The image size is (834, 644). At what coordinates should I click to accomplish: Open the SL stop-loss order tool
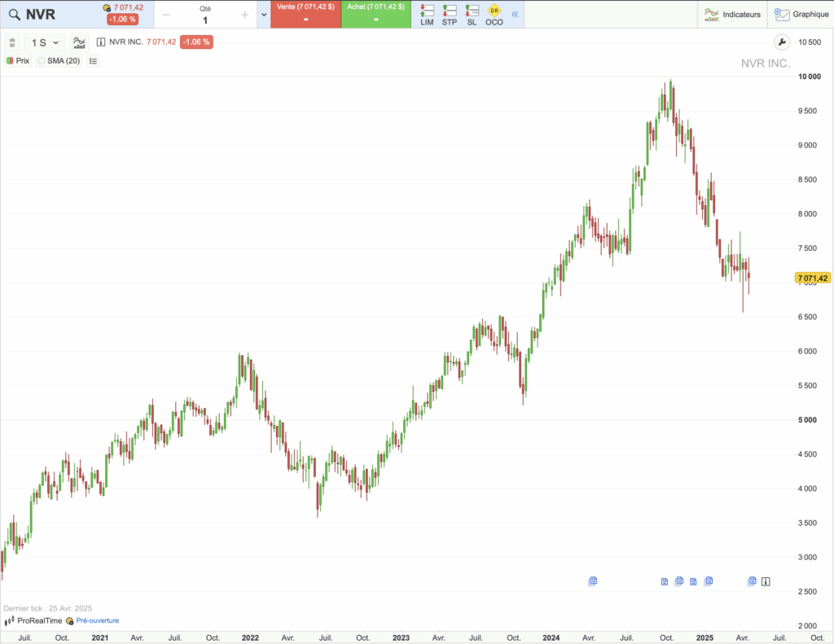click(x=472, y=15)
